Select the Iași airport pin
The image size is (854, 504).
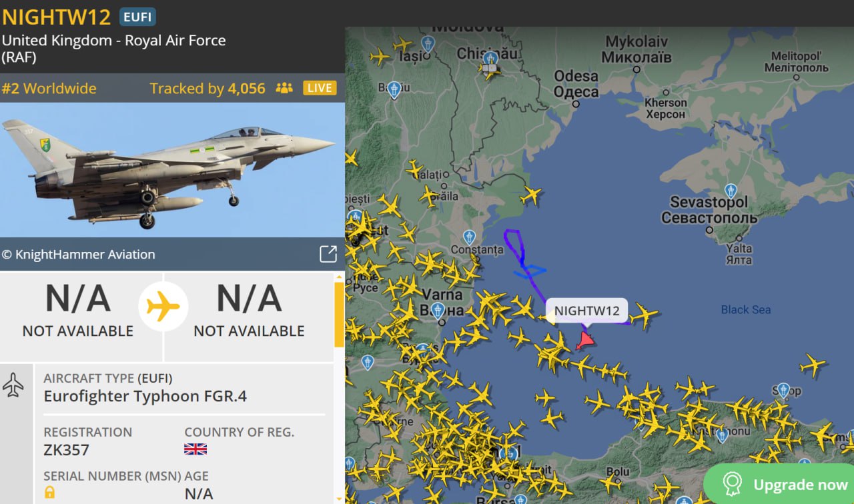pyautogui.click(x=428, y=44)
